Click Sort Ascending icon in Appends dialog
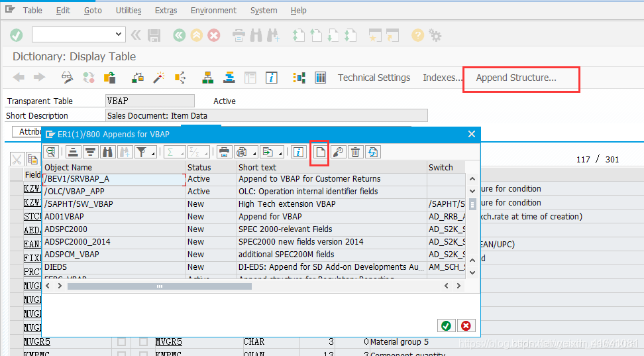Viewport: 644px width, 356px height. [x=73, y=152]
